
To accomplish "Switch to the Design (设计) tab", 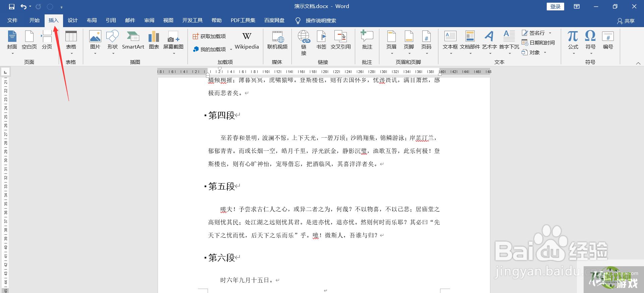I will 72,20.
